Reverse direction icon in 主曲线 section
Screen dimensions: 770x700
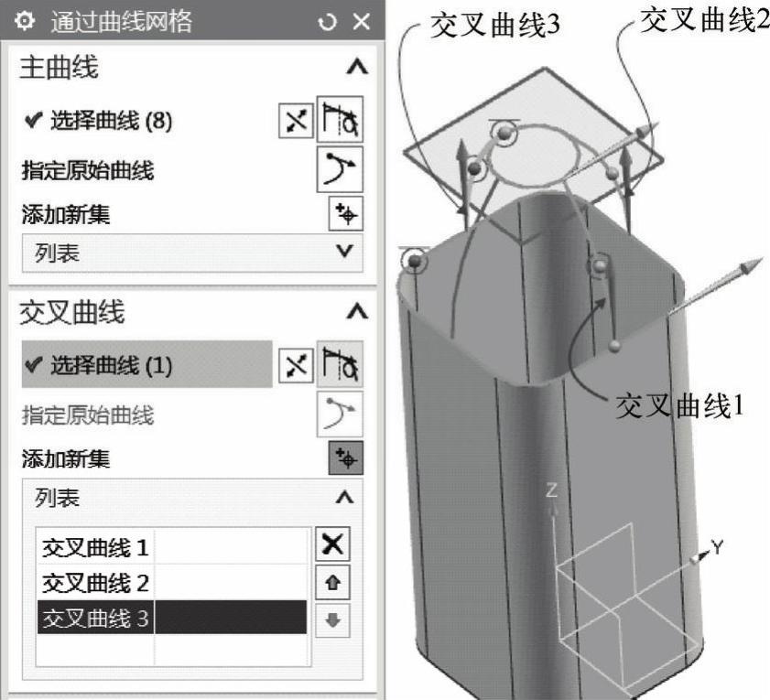(x=296, y=120)
